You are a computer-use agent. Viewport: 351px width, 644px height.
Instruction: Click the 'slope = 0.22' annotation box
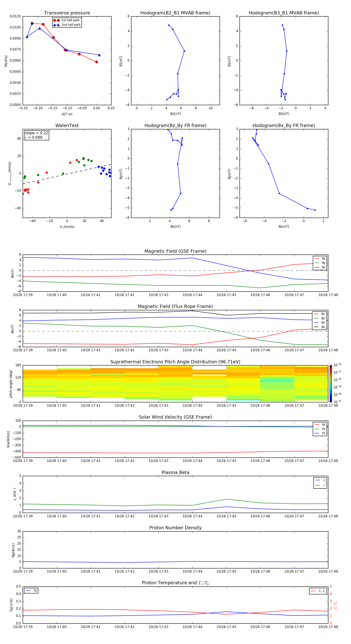36,135
